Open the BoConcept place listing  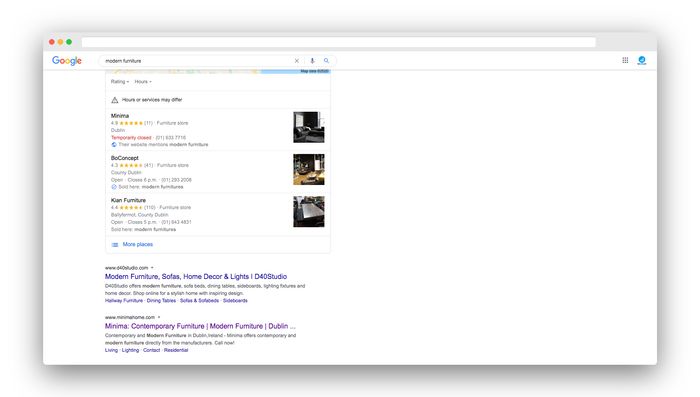tap(125, 158)
